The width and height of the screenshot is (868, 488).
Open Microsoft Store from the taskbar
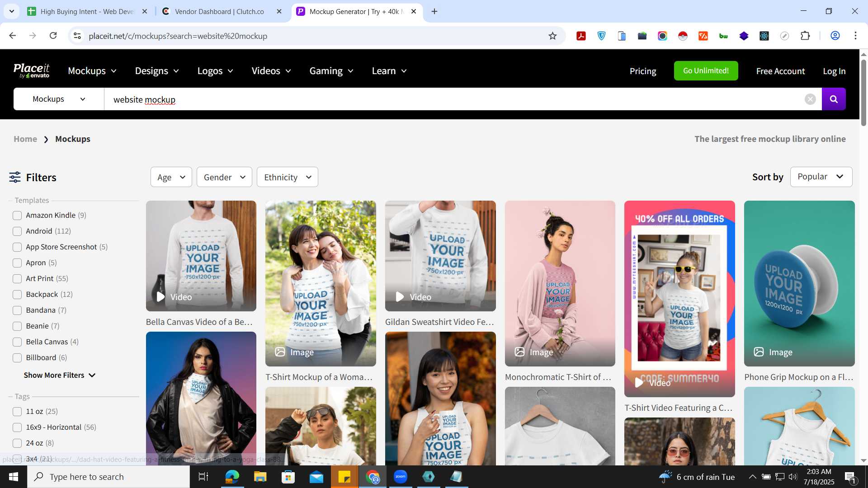pos(288,477)
